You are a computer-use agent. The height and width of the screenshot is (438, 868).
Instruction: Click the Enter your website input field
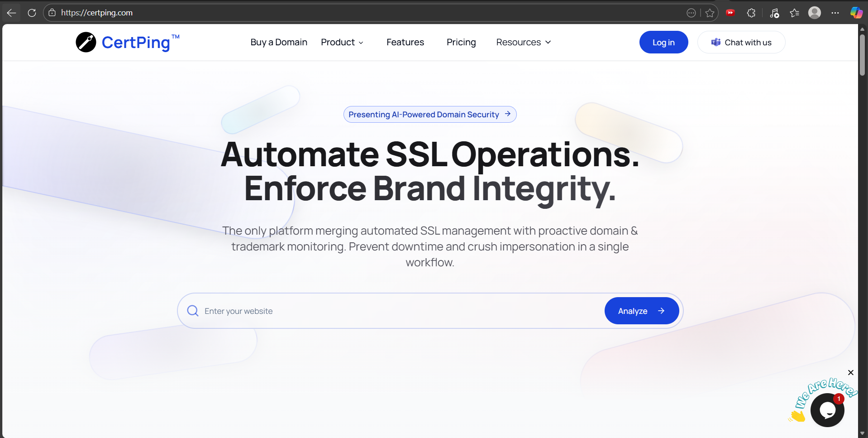[317, 311]
